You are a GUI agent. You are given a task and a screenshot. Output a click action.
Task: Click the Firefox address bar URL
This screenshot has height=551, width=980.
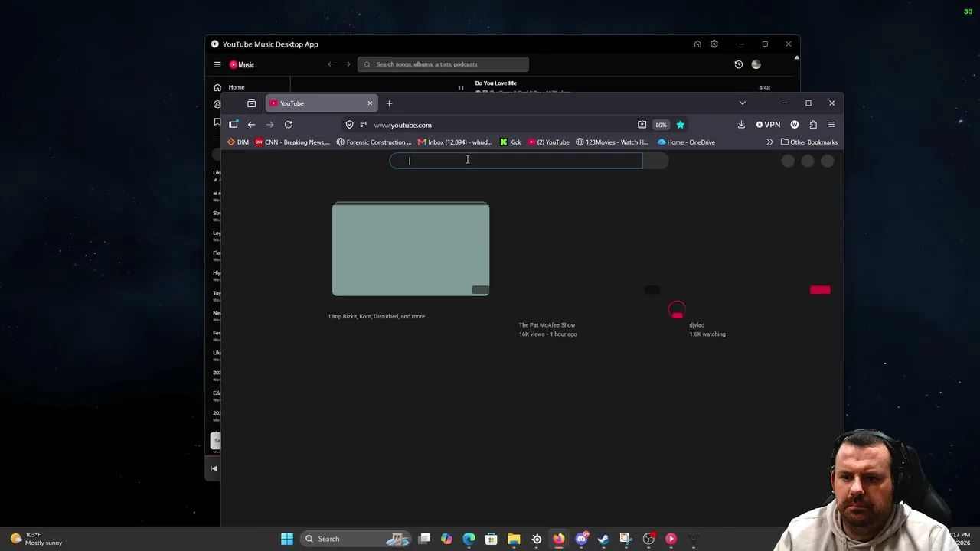[x=403, y=125]
